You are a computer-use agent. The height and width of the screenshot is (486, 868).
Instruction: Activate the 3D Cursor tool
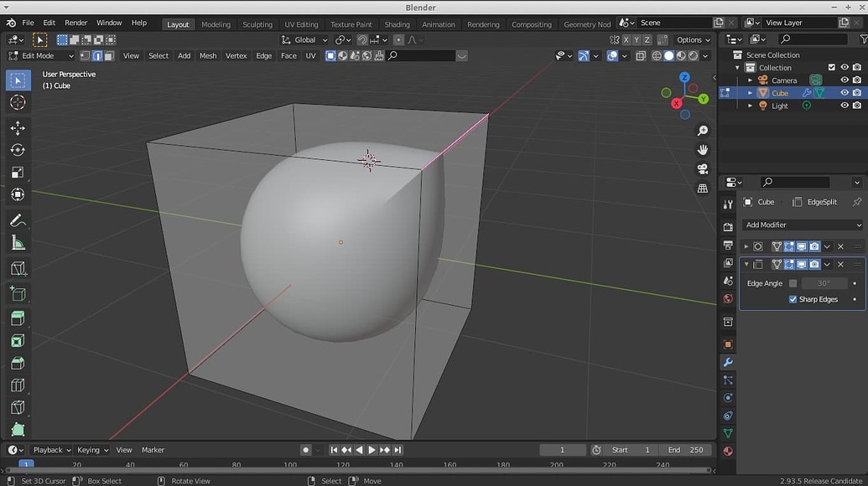coord(18,102)
